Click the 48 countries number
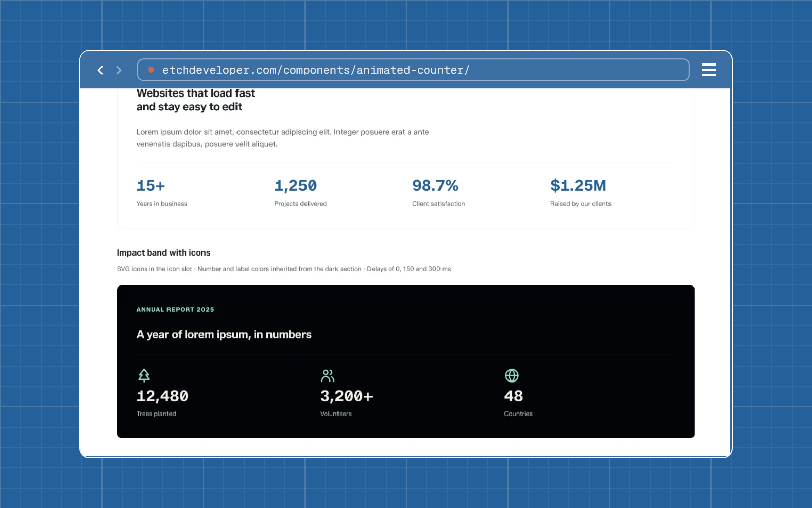Viewport: 812px width, 508px height. [514, 396]
